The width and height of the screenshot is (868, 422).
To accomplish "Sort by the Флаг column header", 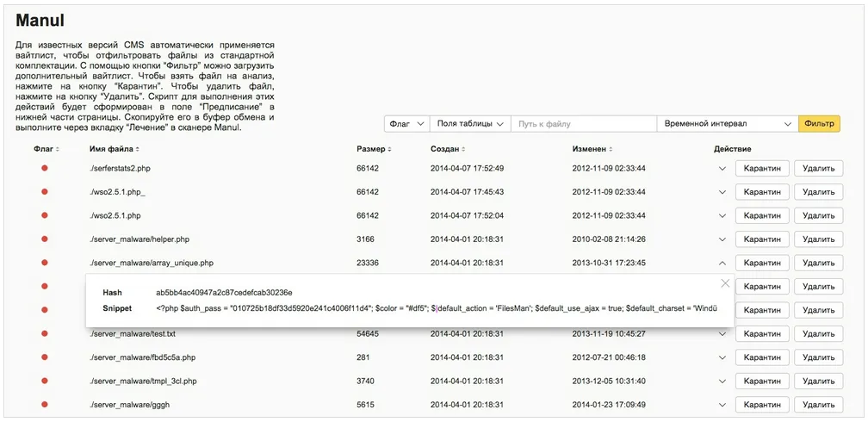I will click(x=46, y=149).
